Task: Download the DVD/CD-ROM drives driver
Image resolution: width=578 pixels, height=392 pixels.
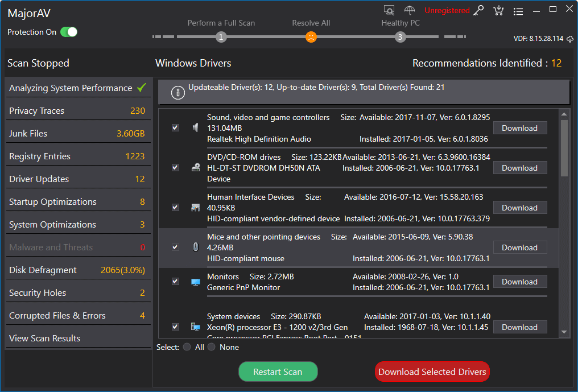Action: (x=520, y=168)
